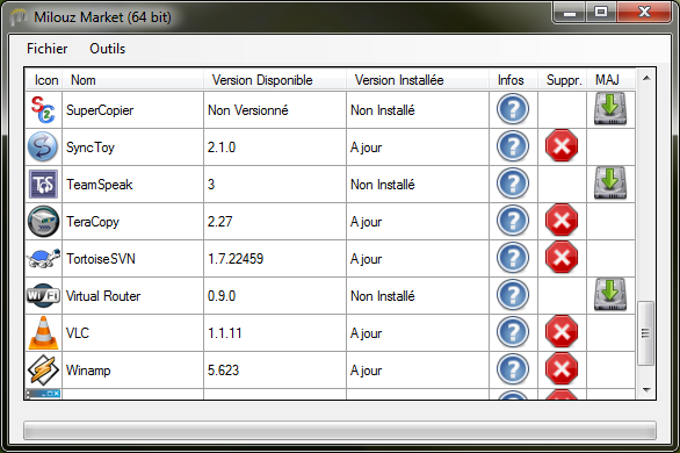The image size is (680, 453).
Task: Click the Infos column header
Action: (x=513, y=80)
